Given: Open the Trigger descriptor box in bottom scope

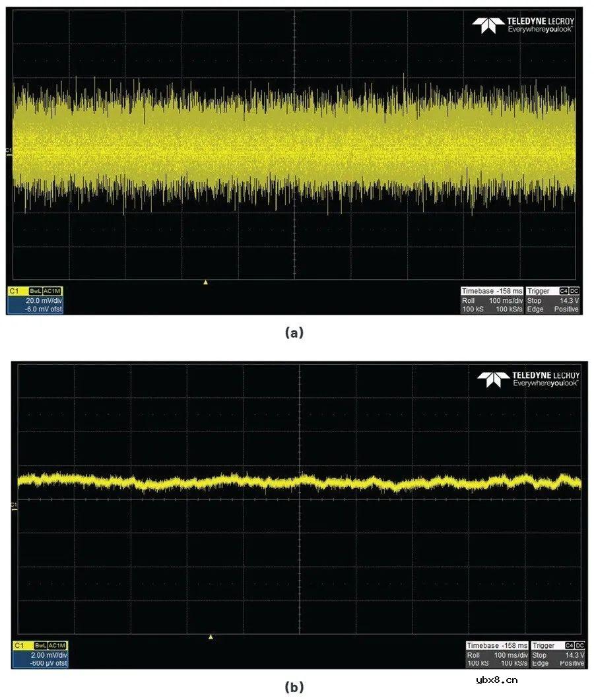Looking at the screenshot, I should tap(558, 654).
